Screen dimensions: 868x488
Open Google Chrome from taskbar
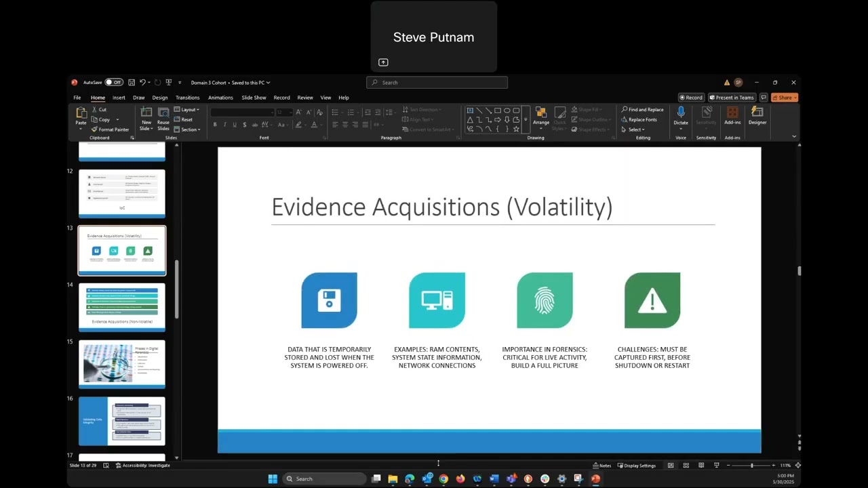click(443, 479)
